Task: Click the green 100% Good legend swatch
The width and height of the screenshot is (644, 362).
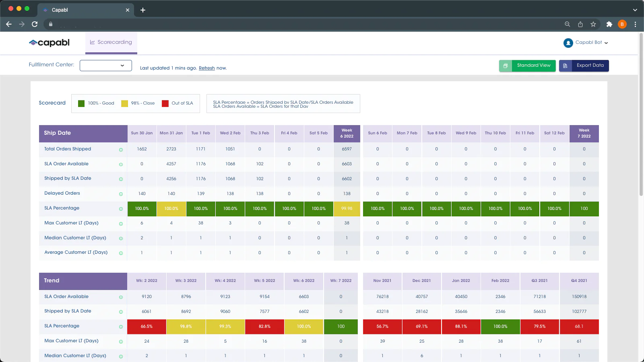Action: [81, 103]
